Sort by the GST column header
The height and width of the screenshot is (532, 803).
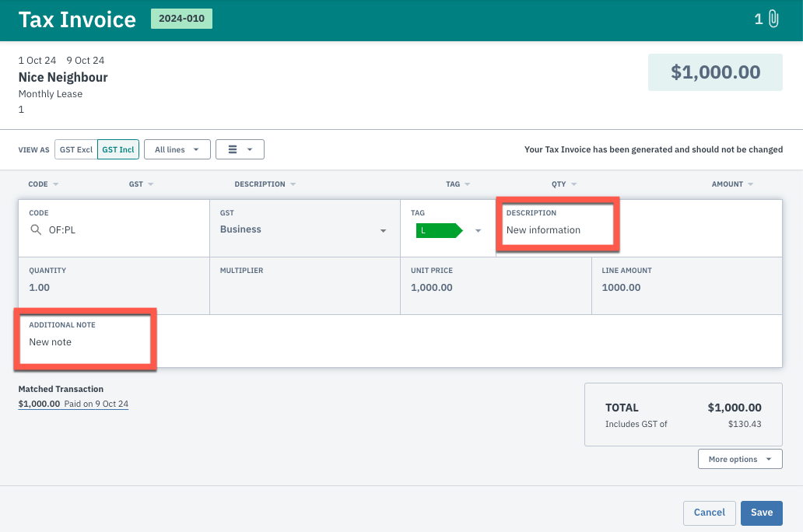click(x=141, y=184)
